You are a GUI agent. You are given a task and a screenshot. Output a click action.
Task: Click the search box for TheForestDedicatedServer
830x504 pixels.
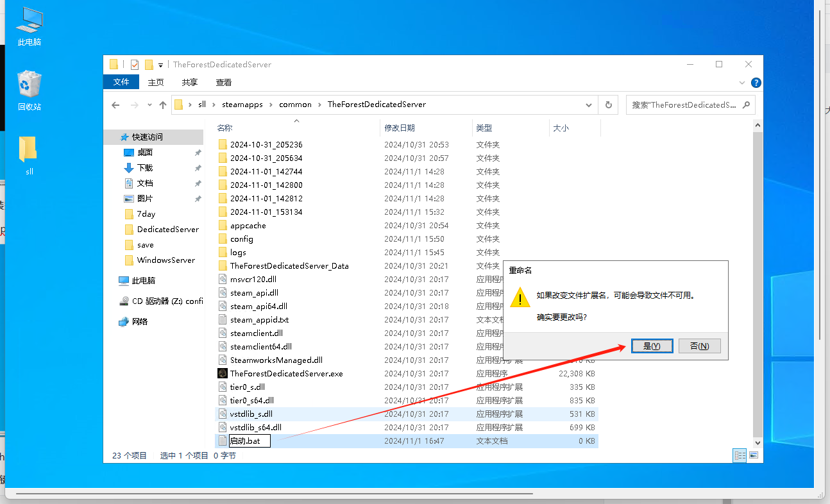684,105
